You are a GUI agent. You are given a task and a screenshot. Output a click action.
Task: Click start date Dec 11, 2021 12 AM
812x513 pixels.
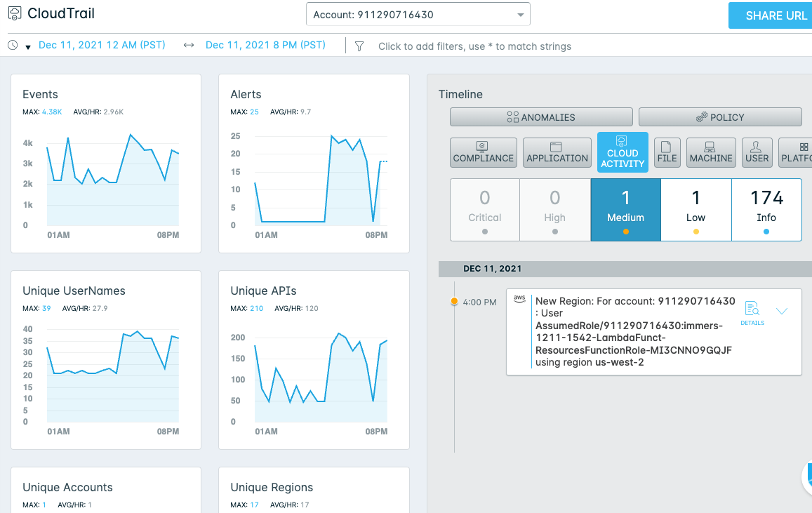coord(102,45)
